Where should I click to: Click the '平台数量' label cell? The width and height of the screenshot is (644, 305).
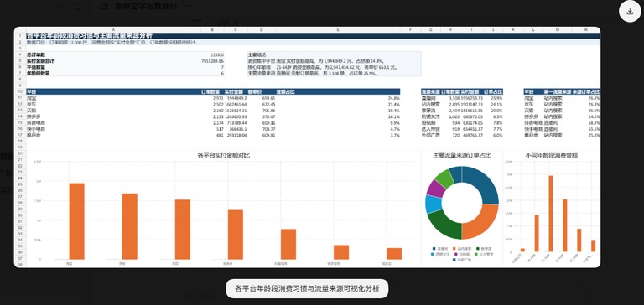coord(37,67)
